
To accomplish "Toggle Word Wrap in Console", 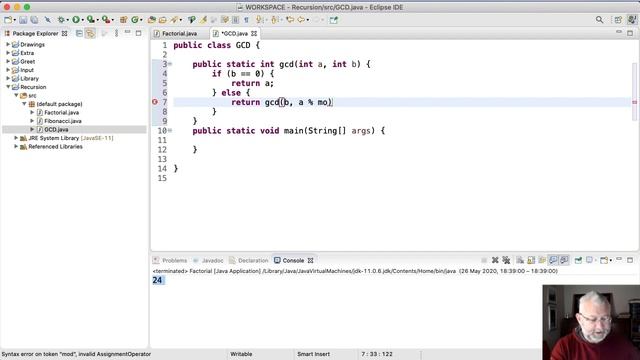I will 542,260.
